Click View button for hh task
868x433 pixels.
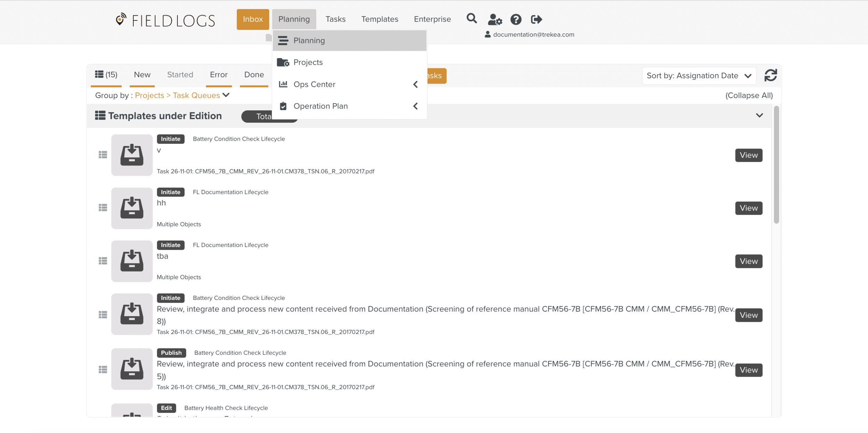[748, 208]
